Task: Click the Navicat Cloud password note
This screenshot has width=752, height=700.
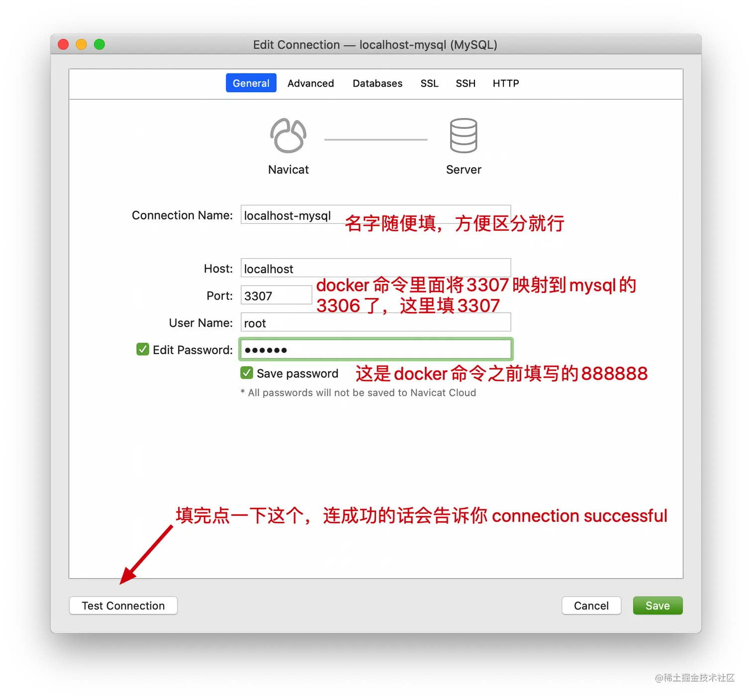Action: (x=358, y=393)
